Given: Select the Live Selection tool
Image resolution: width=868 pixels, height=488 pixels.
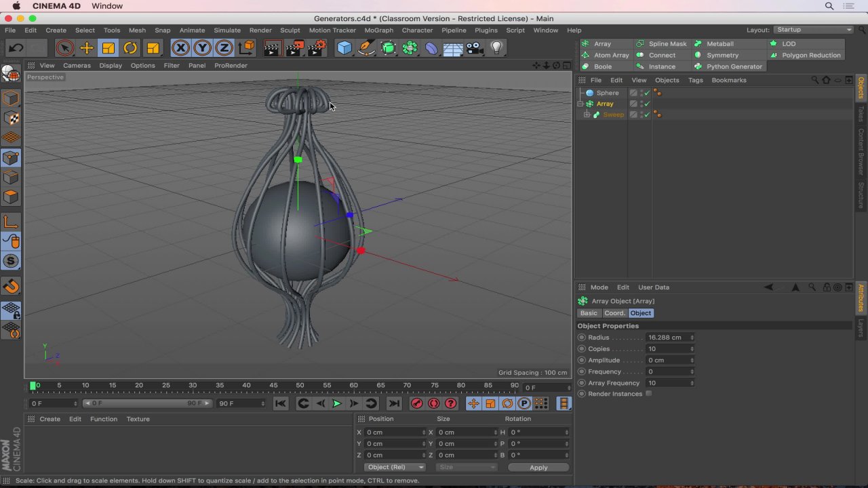Looking at the screenshot, I should point(65,48).
